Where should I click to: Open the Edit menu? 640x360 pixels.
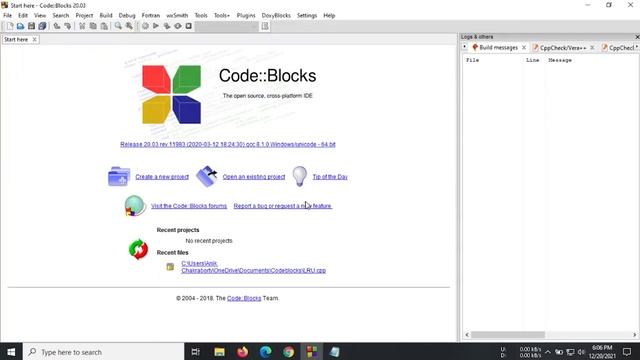click(23, 16)
